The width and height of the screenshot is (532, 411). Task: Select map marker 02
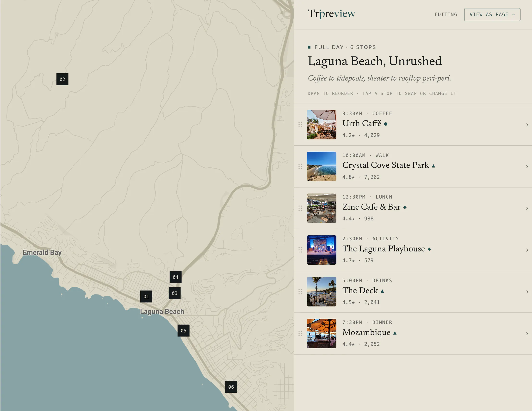click(62, 79)
